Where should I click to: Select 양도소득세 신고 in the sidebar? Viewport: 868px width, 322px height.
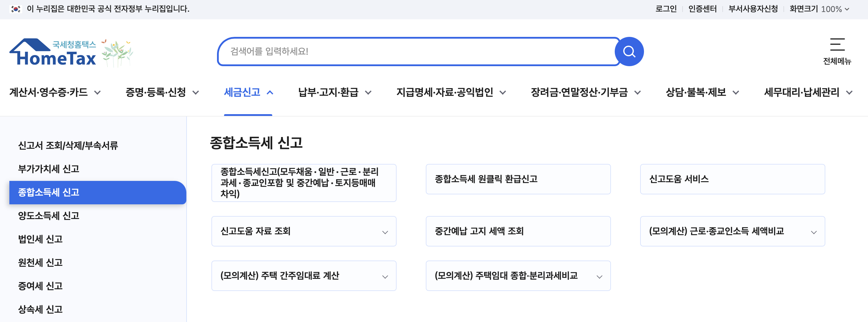tap(49, 216)
